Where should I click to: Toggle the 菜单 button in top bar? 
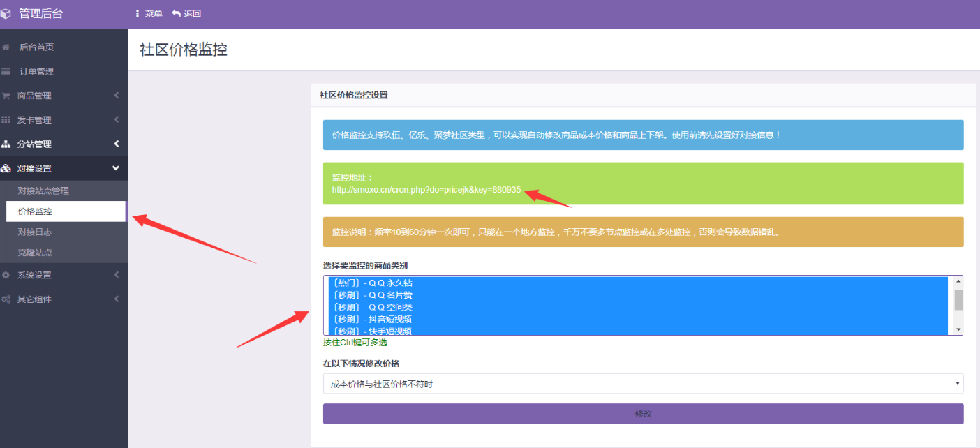click(x=149, y=14)
